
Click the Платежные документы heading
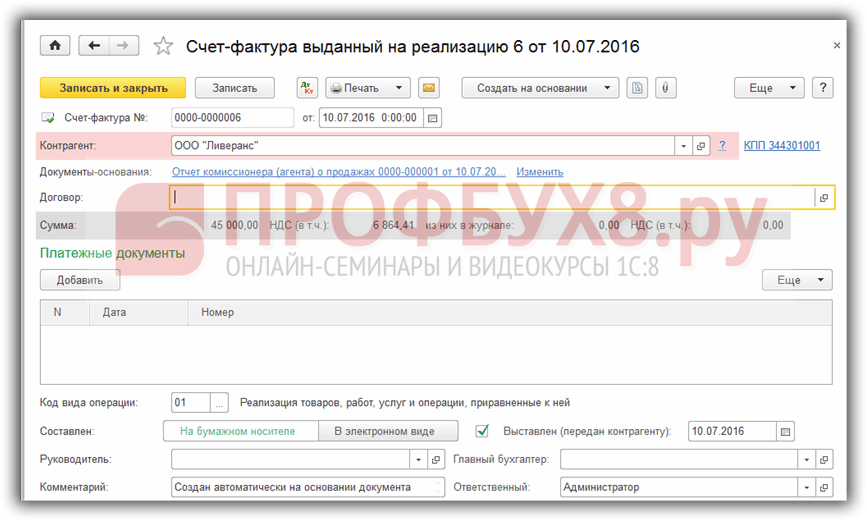click(x=112, y=253)
